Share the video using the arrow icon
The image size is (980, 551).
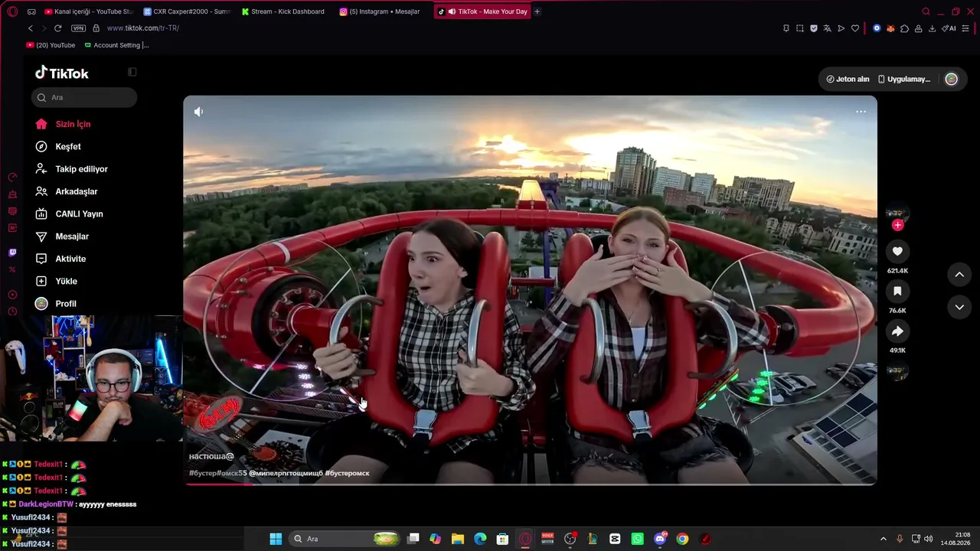point(897,331)
